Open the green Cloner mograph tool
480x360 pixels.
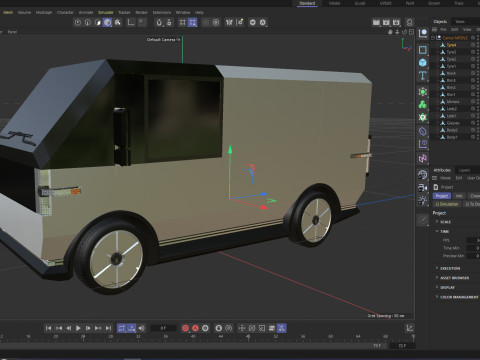tap(423, 92)
